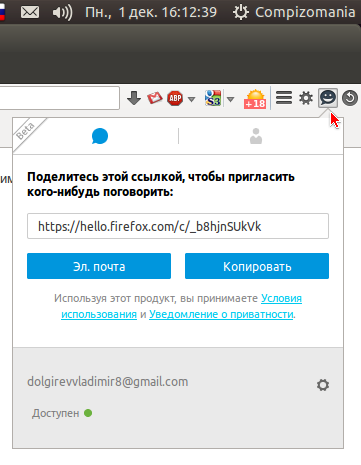The height and width of the screenshot is (465, 361).
Task: Click the Adblock Plus ABP icon
Action: point(175,98)
